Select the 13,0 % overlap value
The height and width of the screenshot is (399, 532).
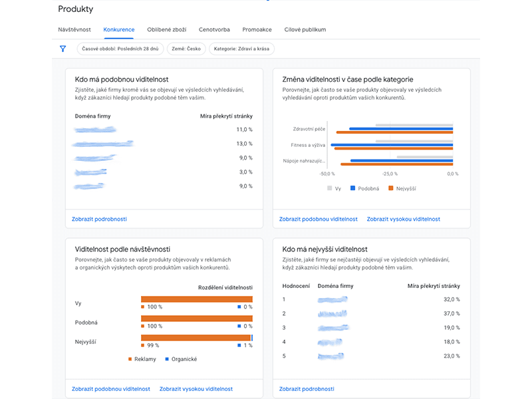click(244, 144)
